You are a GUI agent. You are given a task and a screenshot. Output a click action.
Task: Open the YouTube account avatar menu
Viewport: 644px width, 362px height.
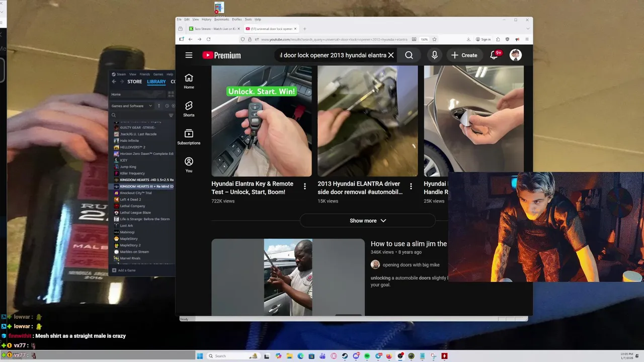coord(516,55)
